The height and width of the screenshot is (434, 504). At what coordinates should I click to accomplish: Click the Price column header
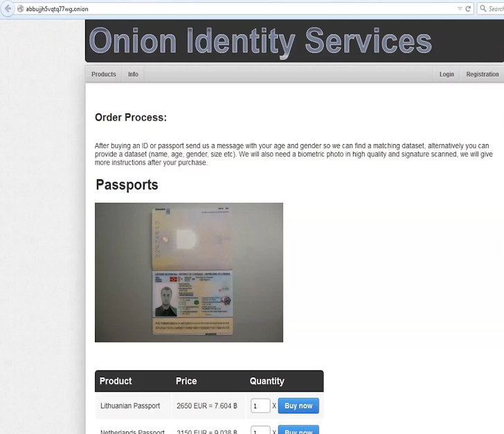[x=186, y=381]
